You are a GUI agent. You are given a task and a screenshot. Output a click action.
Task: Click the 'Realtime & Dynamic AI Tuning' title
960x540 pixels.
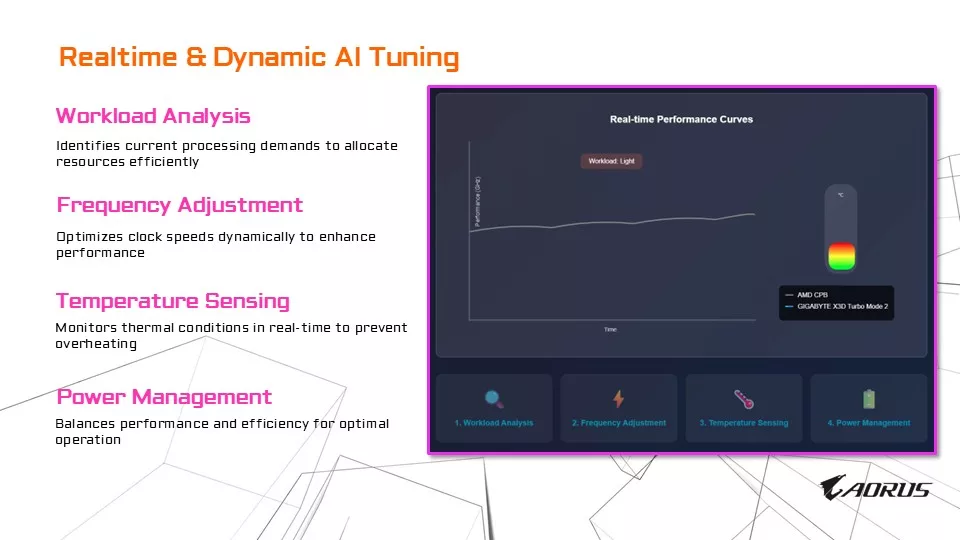click(x=259, y=57)
